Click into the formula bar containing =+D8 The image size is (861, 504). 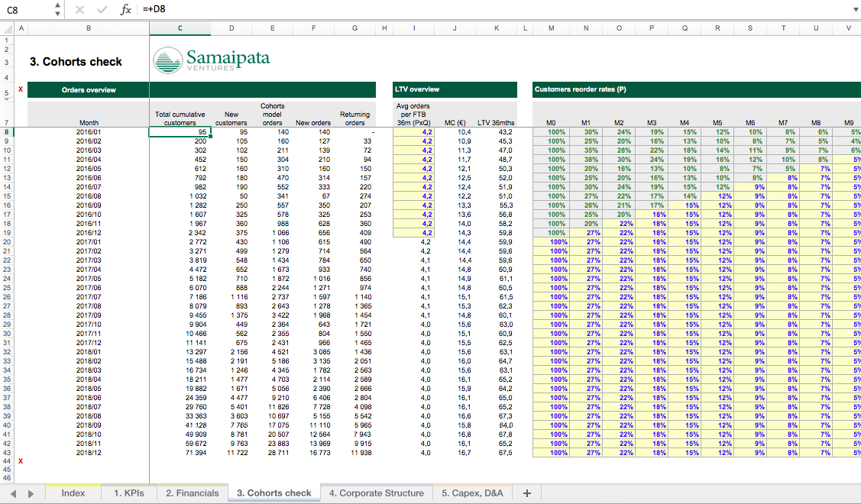coord(494,9)
